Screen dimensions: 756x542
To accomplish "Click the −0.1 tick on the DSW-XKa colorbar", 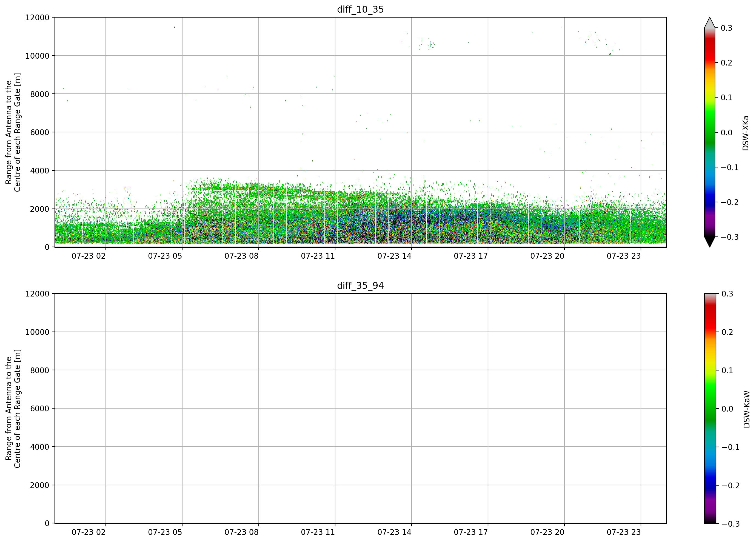I will [x=730, y=167].
